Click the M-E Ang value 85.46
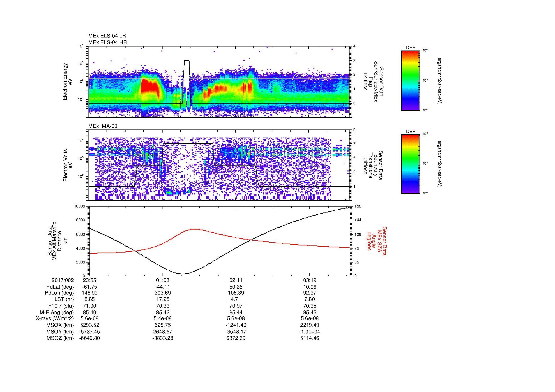The image size is (555, 392). click(x=309, y=312)
